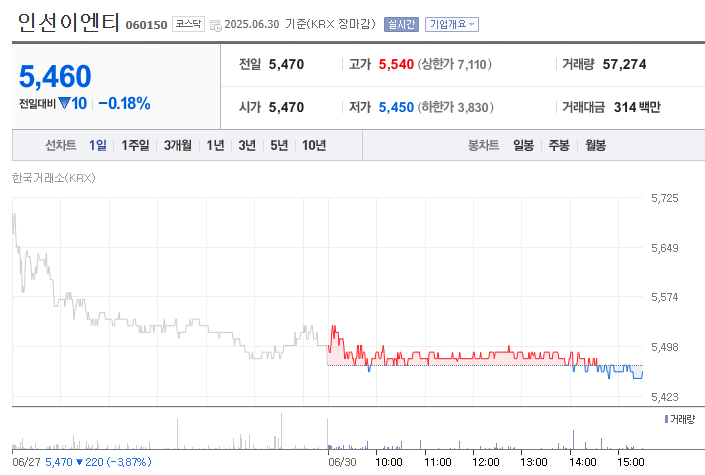This screenshot has width=705, height=475.
Task: Switch chart to 5년 range
Action: (279, 145)
